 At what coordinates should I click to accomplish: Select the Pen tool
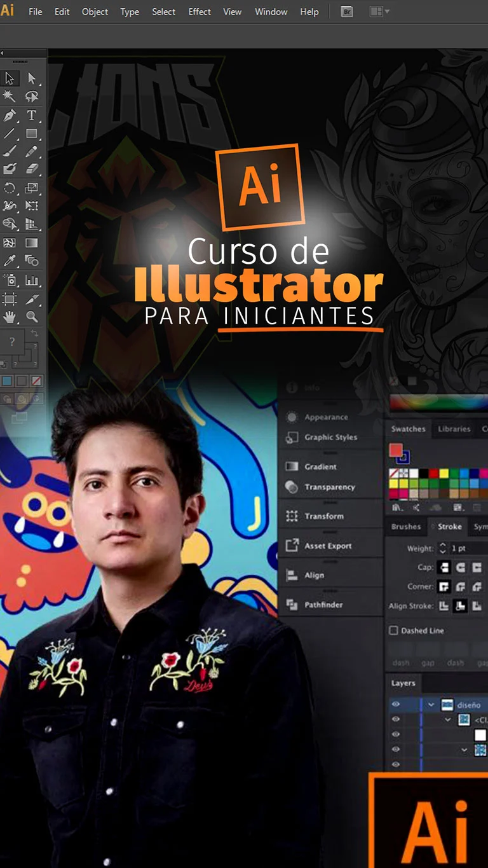pyautogui.click(x=10, y=115)
